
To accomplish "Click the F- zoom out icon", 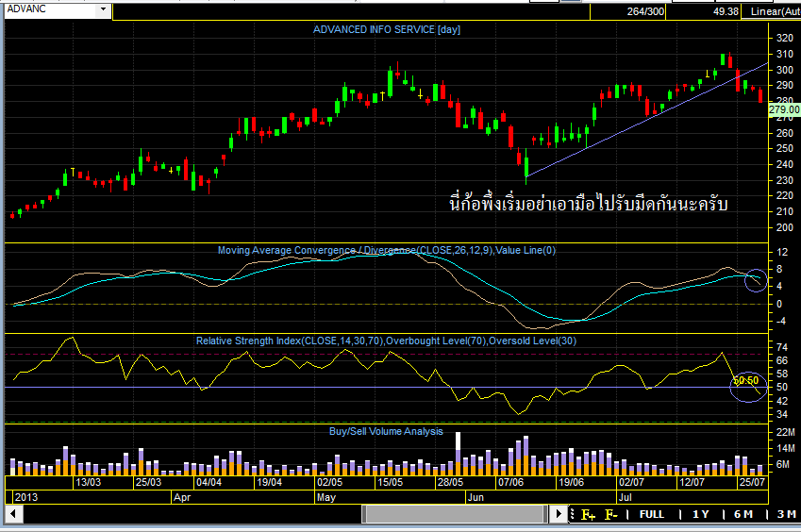I will pos(611,515).
